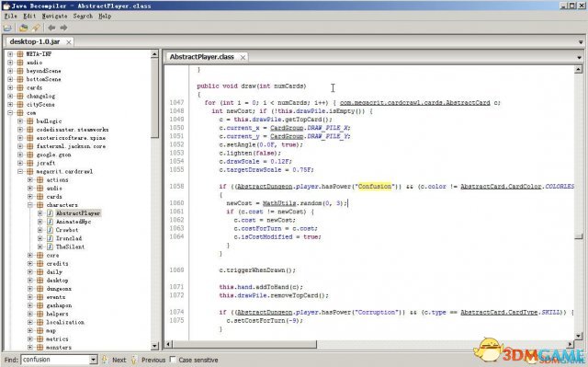The width and height of the screenshot is (588, 367).
Task: Click the dungeons package icon
Action: tap(40, 289)
